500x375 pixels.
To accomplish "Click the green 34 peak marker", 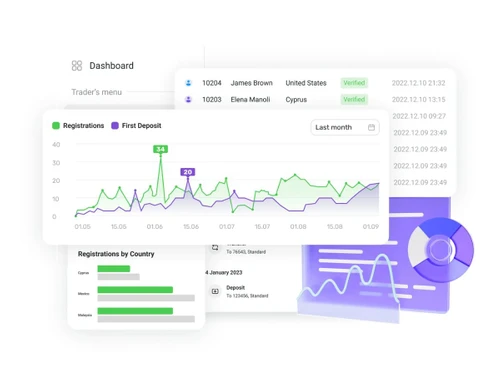I will pos(160,149).
